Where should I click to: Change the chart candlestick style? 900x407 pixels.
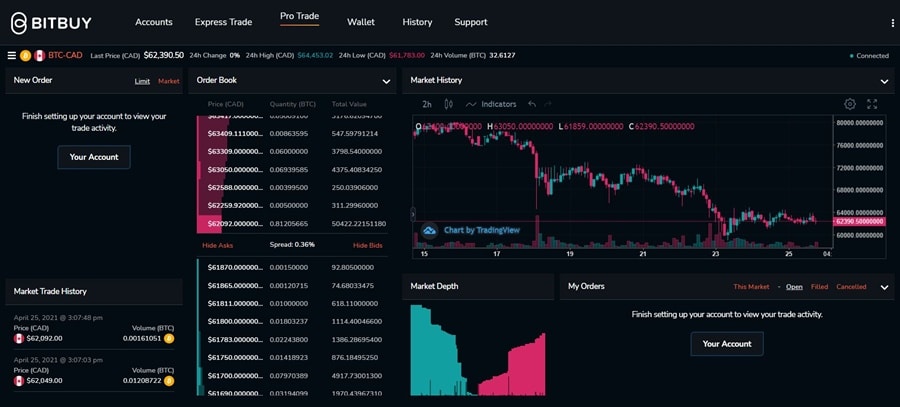pyautogui.click(x=448, y=104)
